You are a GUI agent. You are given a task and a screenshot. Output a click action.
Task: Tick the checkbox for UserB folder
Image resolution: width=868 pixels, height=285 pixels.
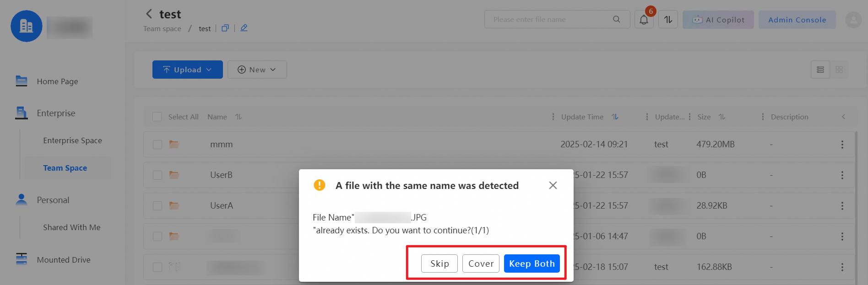[x=157, y=175]
